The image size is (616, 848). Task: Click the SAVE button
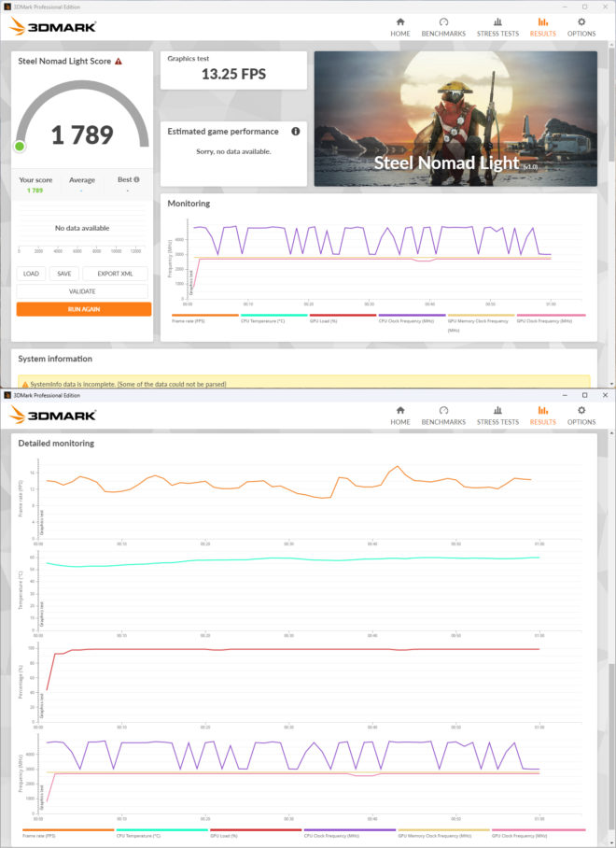coord(64,274)
